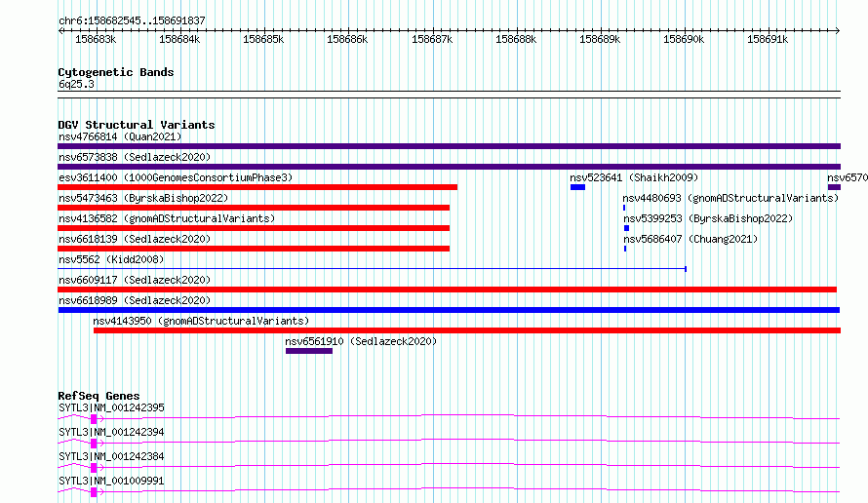Click the nsv523641 (Shaikh2009) label

pos(634,177)
